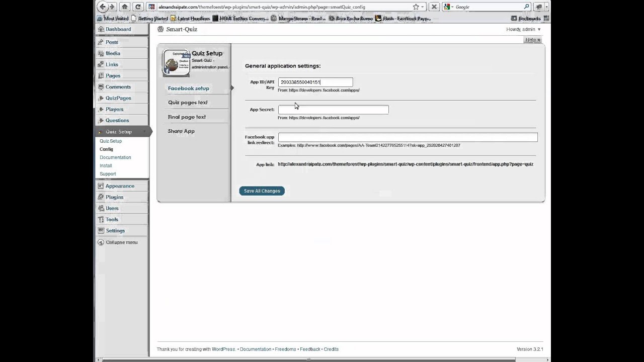Open the Feedback footer link
Image resolution: width=644 pixels, height=362 pixels.
click(x=310, y=349)
